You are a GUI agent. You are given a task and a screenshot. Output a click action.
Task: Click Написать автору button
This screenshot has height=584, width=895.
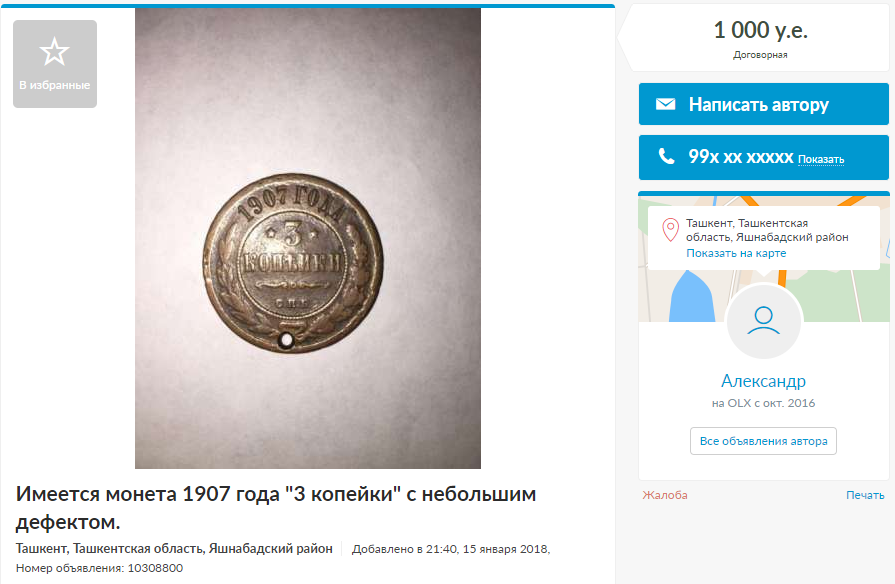point(763,104)
